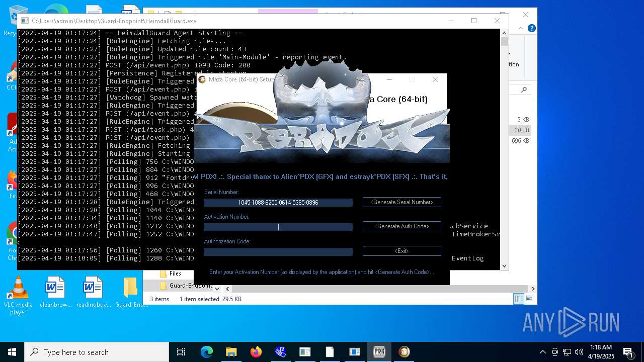
Task: Click the console vertical scrollbar thumb
Action: click(504, 42)
